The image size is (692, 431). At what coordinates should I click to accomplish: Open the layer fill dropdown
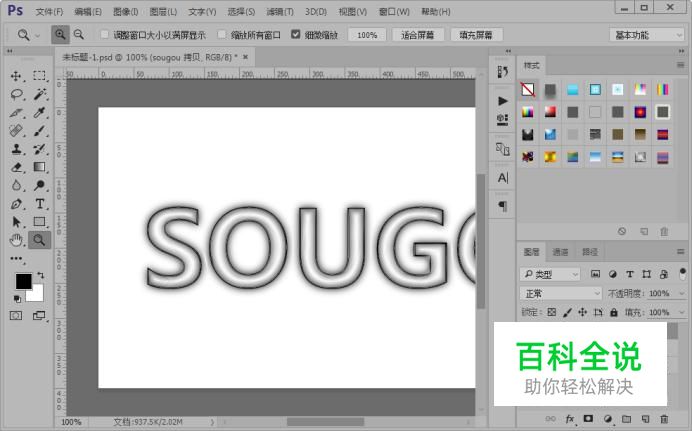pyautogui.click(x=681, y=312)
